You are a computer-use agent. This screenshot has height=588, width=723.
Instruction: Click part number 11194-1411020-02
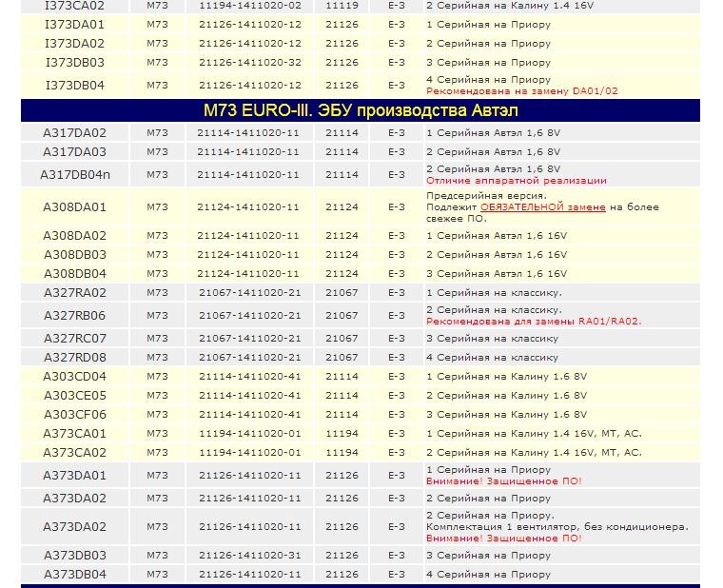pyautogui.click(x=250, y=6)
